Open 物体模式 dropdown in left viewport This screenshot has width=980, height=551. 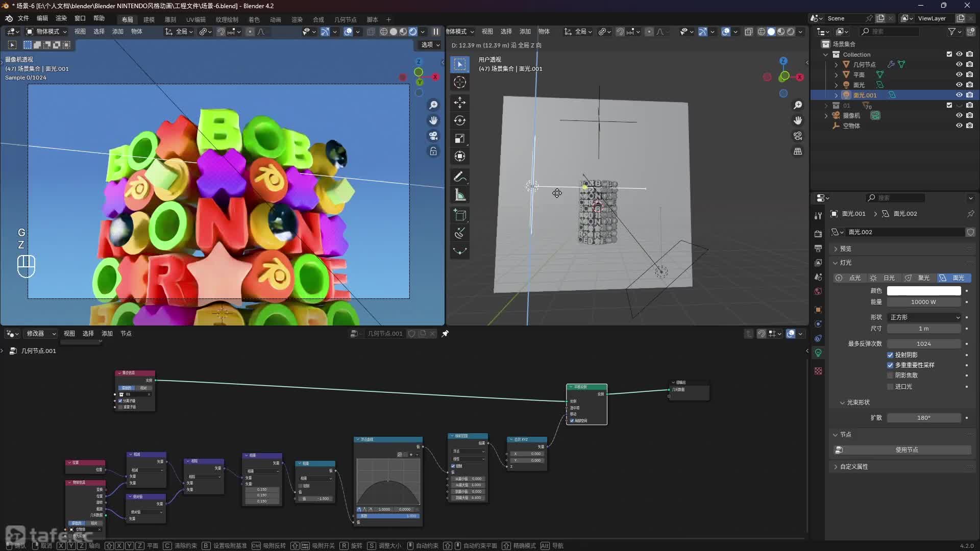point(46,32)
